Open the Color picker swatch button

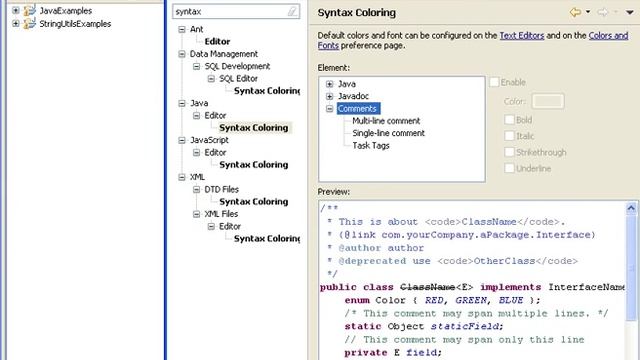coord(548,101)
